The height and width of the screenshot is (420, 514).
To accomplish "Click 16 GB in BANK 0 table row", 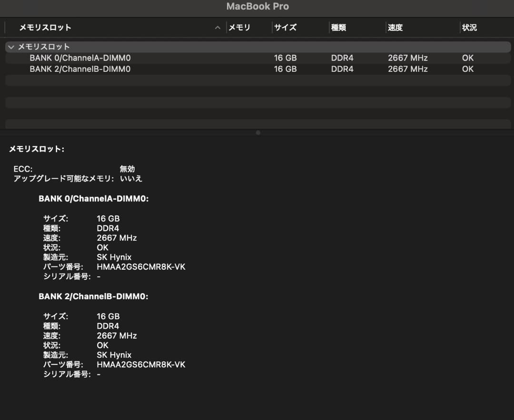I will point(285,58).
